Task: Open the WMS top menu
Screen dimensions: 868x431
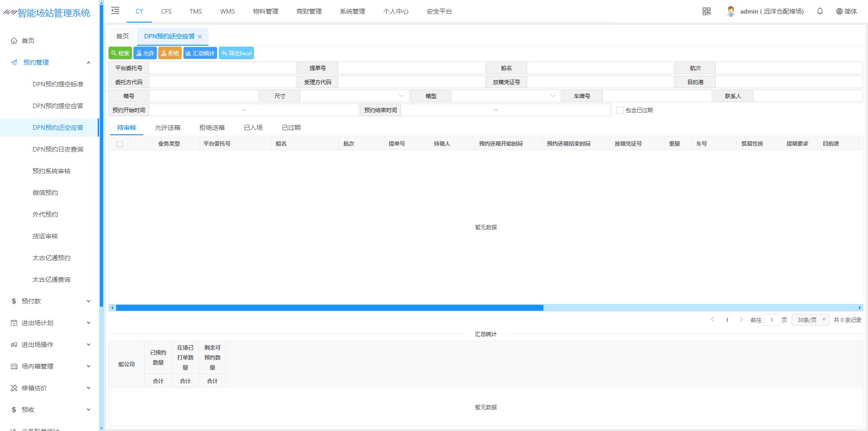Action: [227, 11]
